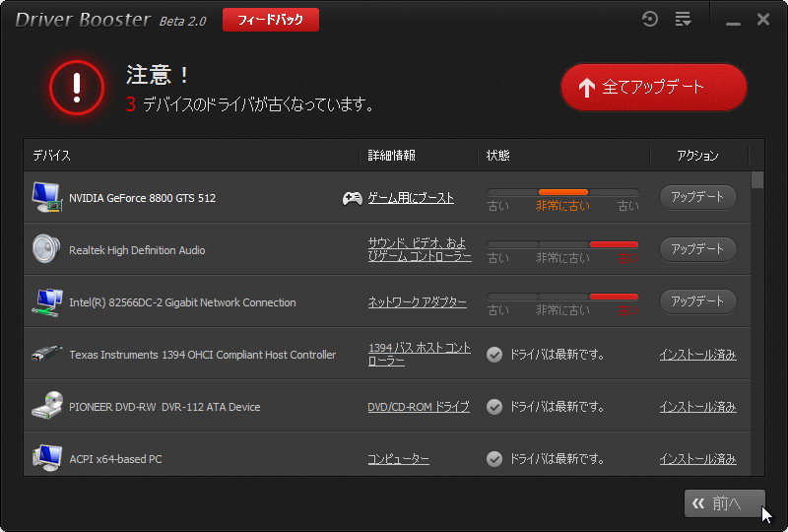
Task: Open the コンピューター detail link
Action: pyautogui.click(x=399, y=459)
